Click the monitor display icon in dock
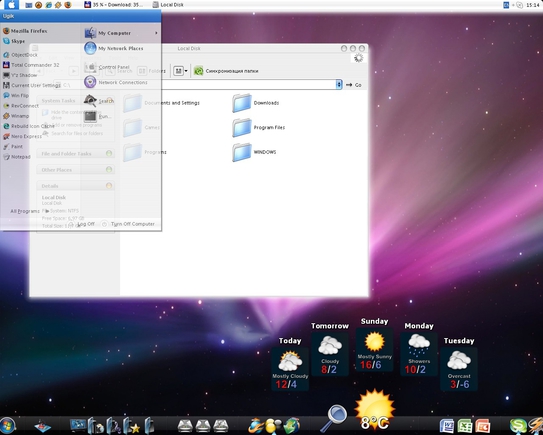 pyautogui.click(x=78, y=425)
